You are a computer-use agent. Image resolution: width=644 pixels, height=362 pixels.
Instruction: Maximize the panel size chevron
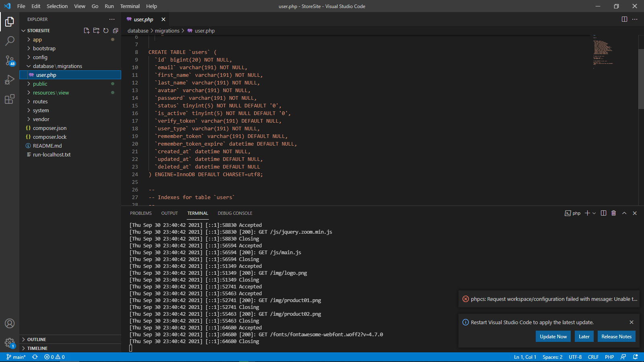(x=624, y=213)
